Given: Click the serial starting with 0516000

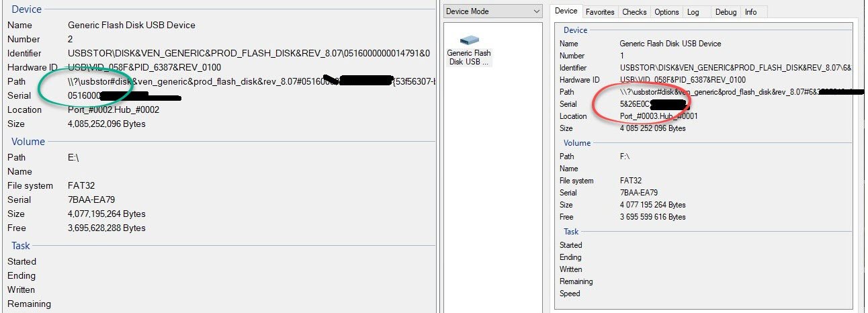Looking at the screenshot, I should pos(124,95).
